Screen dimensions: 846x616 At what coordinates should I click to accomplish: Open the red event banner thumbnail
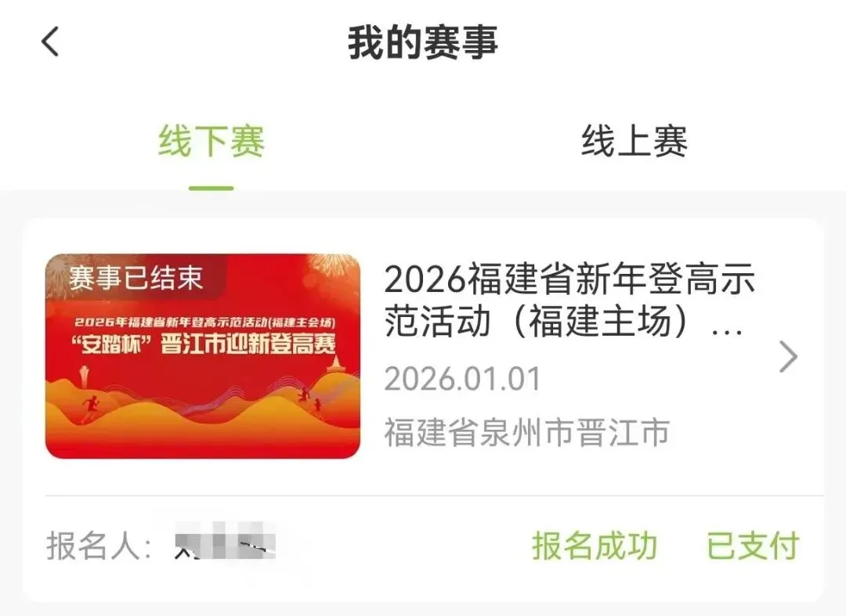point(203,356)
